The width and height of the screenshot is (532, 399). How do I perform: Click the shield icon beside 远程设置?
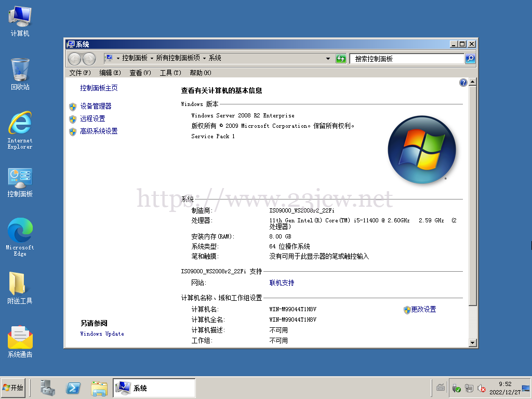pyautogui.click(x=73, y=119)
